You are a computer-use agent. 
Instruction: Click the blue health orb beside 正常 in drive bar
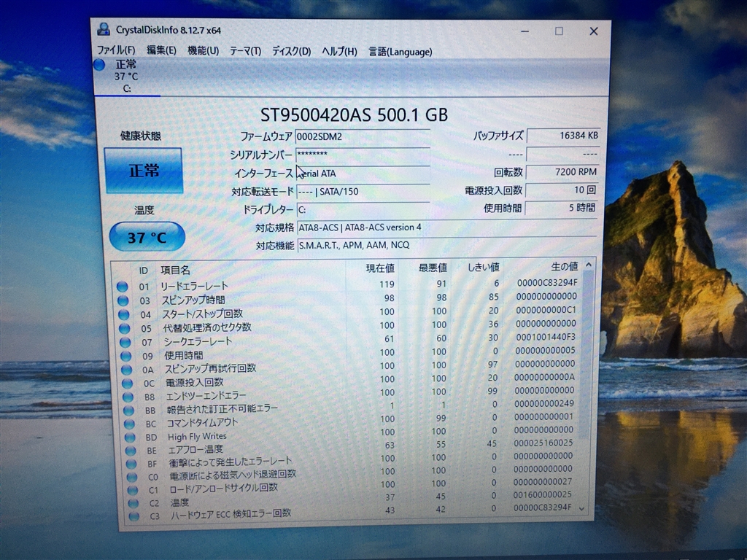pos(99,64)
